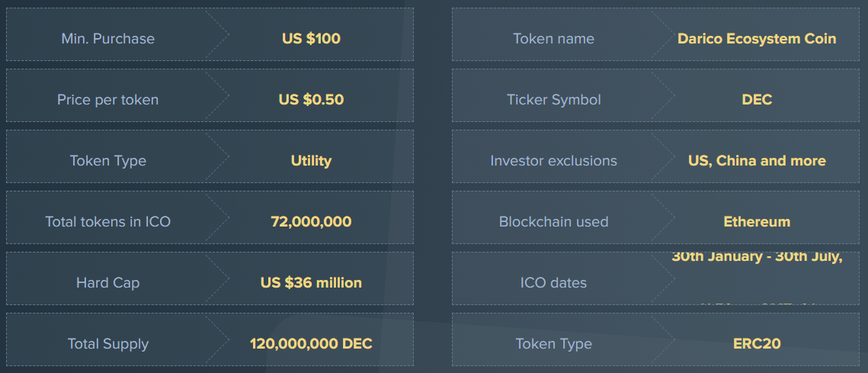
Task: Select the US $0.50 price value
Action: [311, 100]
